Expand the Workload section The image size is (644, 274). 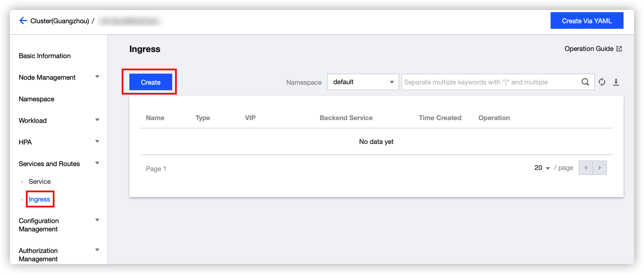97,120
